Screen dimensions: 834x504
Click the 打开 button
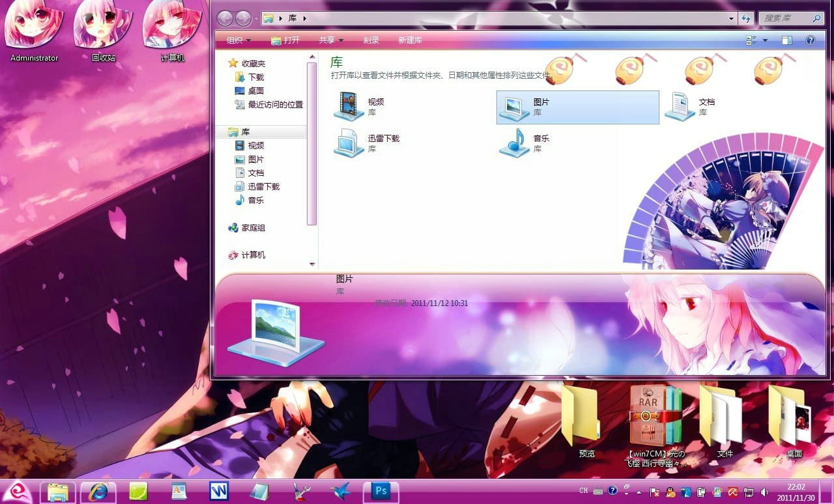[287, 40]
